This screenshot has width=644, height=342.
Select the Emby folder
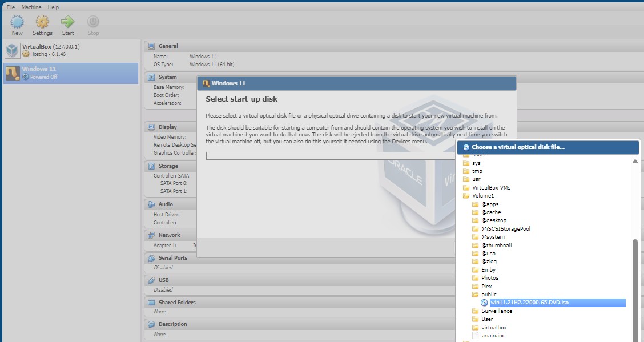pyautogui.click(x=488, y=269)
